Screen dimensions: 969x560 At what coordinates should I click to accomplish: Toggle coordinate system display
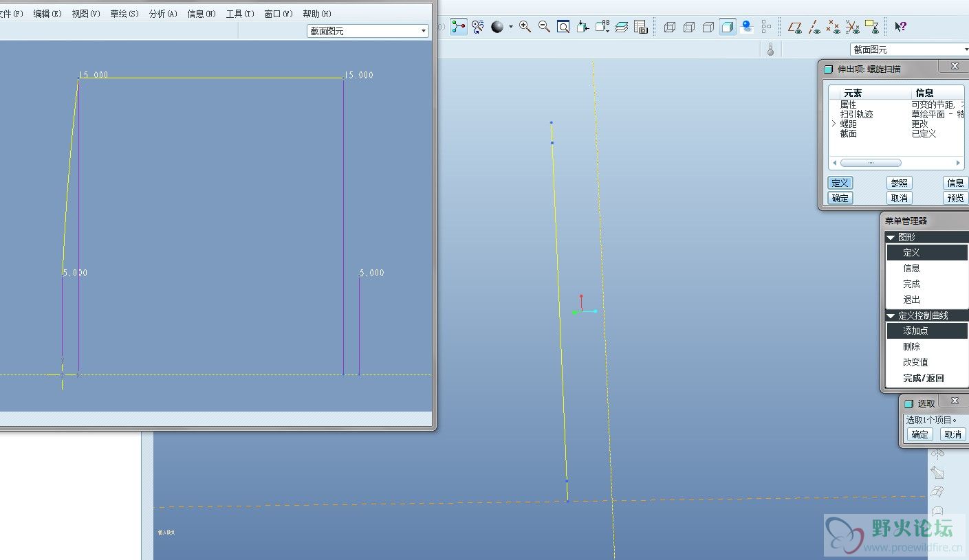click(853, 27)
